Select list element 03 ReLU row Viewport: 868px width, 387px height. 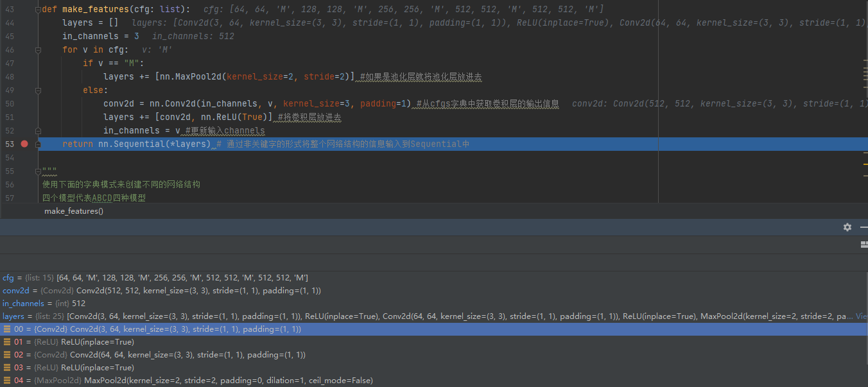click(x=434, y=368)
